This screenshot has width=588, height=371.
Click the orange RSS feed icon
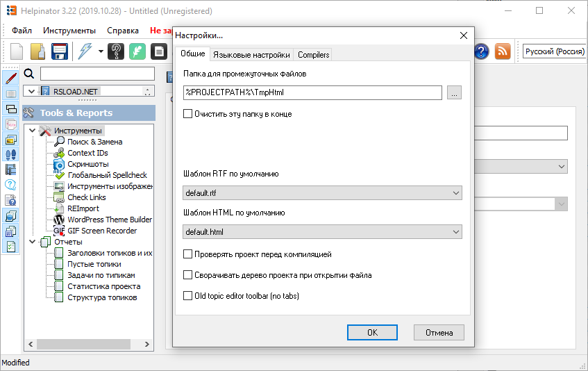503,51
